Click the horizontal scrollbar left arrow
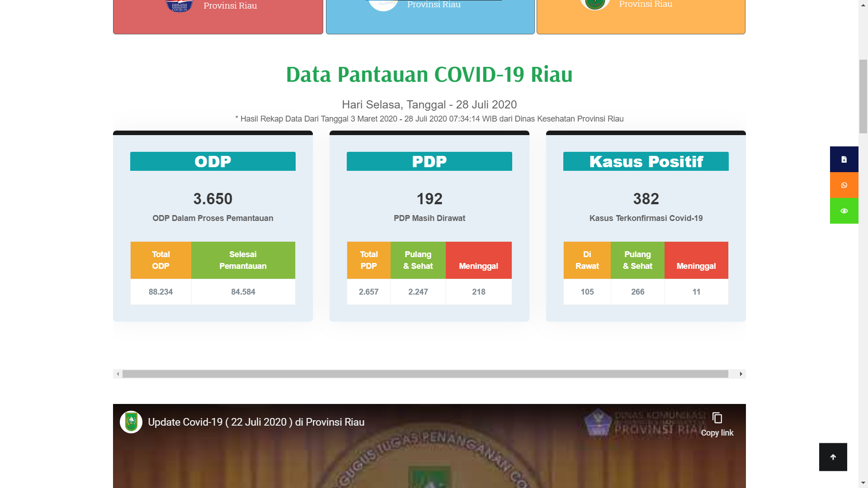Screen dimensions: 868x488 [x=118, y=374]
